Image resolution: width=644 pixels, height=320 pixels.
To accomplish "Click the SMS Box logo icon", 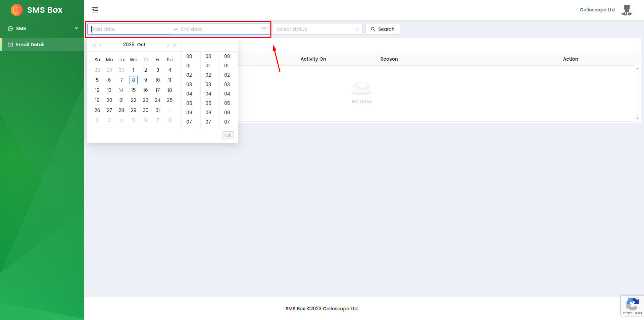I will pyautogui.click(x=16, y=10).
